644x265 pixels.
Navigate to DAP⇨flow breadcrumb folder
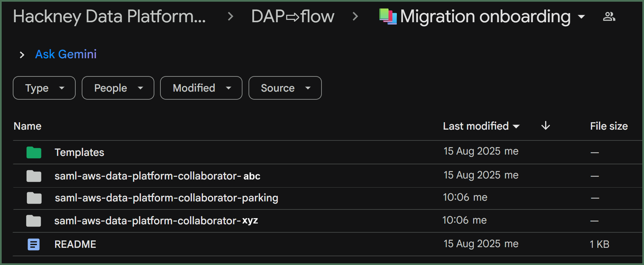click(x=293, y=16)
